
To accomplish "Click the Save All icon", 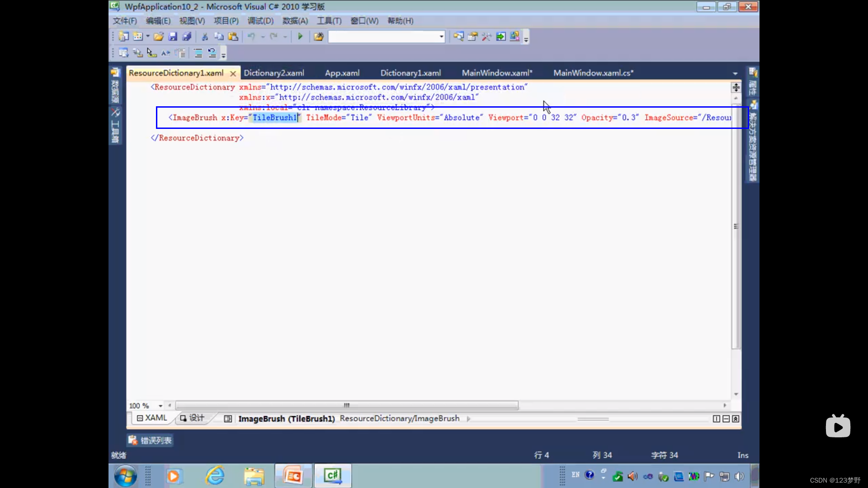I will pyautogui.click(x=187, y=37).
